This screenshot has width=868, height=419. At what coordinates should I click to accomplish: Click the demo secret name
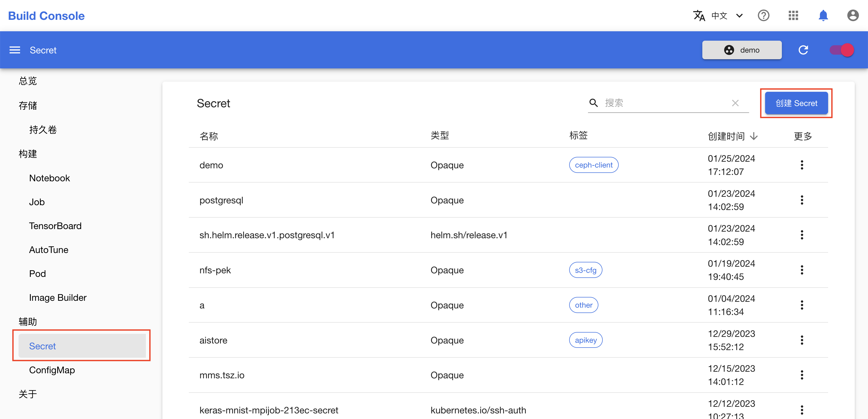pyautogui.click(x=211, y=165)
